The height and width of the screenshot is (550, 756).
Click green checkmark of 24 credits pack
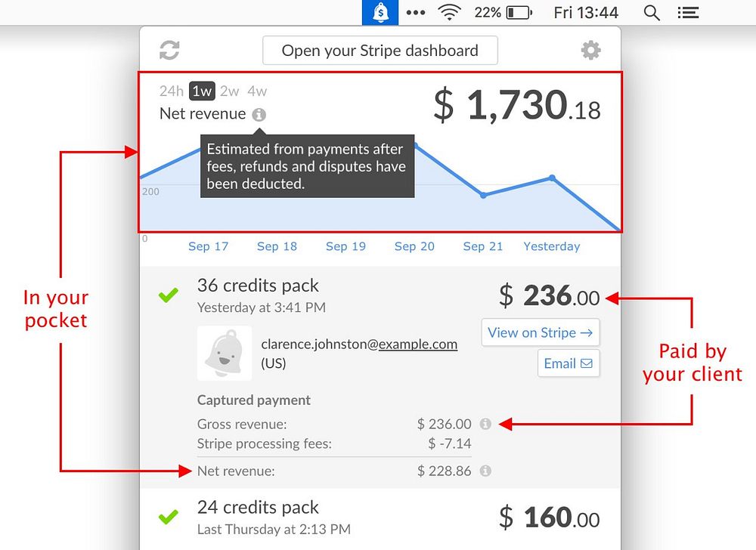(x=169, y=517)
